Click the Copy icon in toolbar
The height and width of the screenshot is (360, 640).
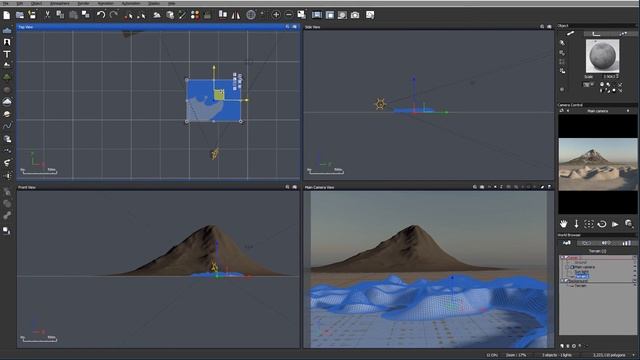60,15
